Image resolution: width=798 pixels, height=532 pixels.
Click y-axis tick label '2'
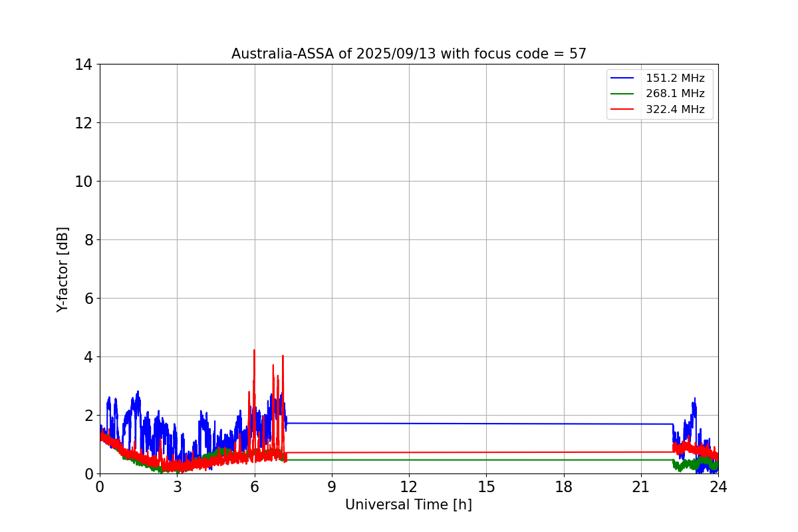(x=88, y=416)
